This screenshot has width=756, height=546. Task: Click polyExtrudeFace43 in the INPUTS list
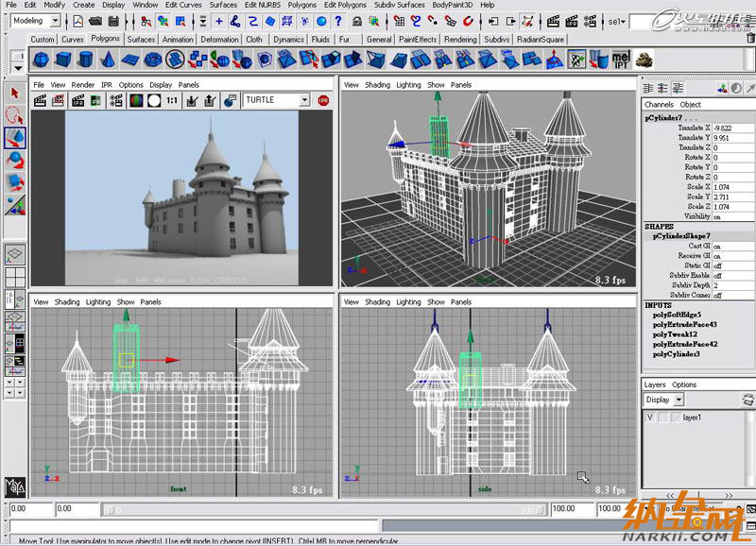[x=684, y=324]
